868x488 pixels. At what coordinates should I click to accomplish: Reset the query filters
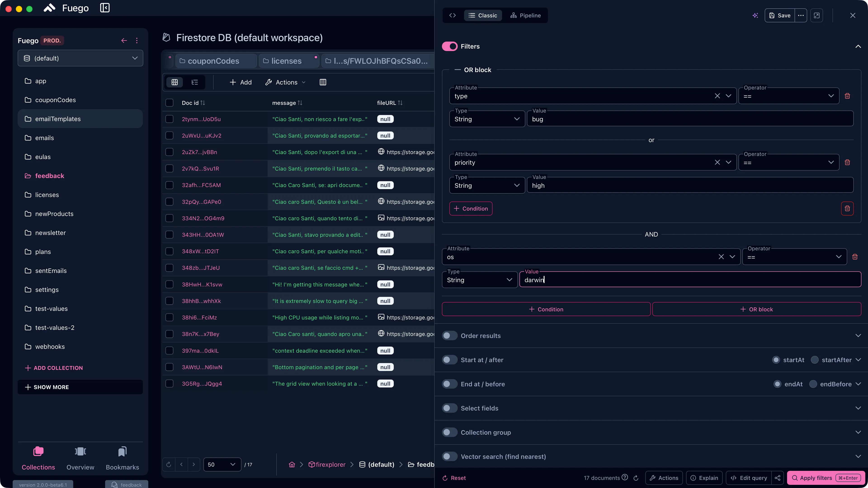pyautogui.click(x=454, y=478)
